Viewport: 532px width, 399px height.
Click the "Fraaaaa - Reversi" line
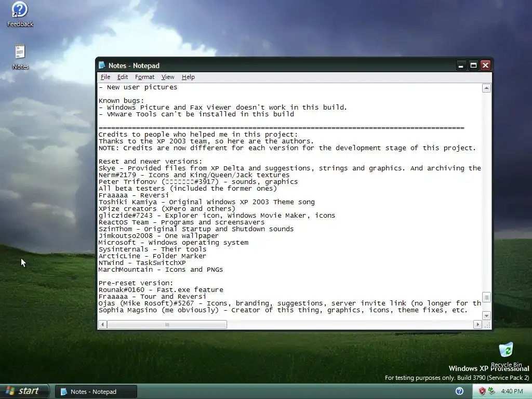(x=134, y=195)
